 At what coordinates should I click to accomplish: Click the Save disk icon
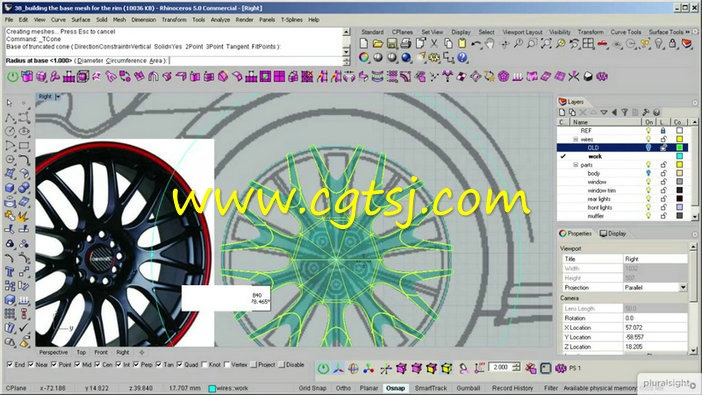392,43
